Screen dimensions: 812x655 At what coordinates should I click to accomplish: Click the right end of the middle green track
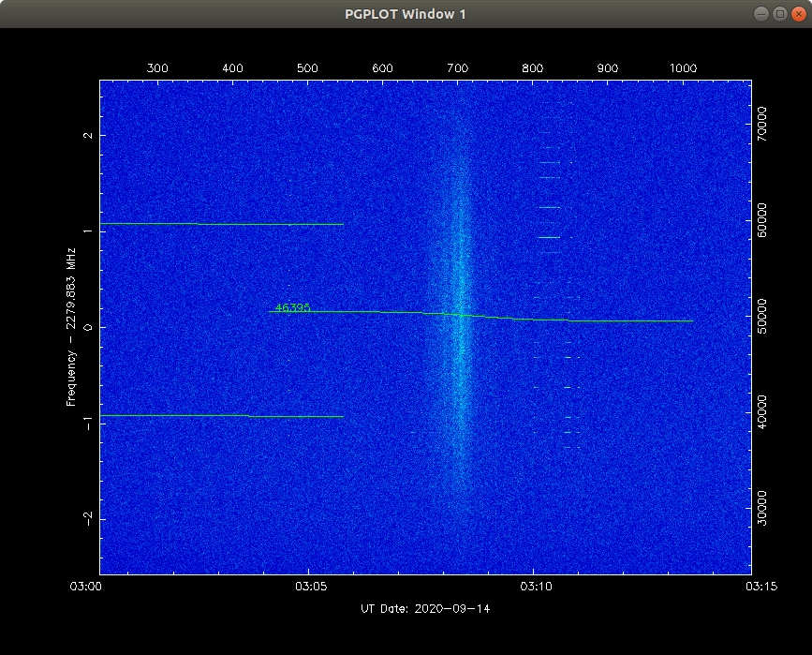tap(690, 320)
